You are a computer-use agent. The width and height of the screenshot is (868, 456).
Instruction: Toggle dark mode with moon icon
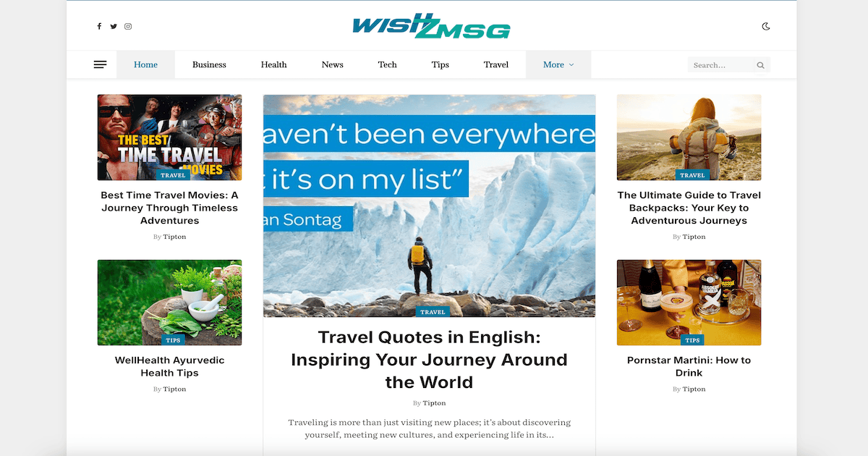(766, 27)
